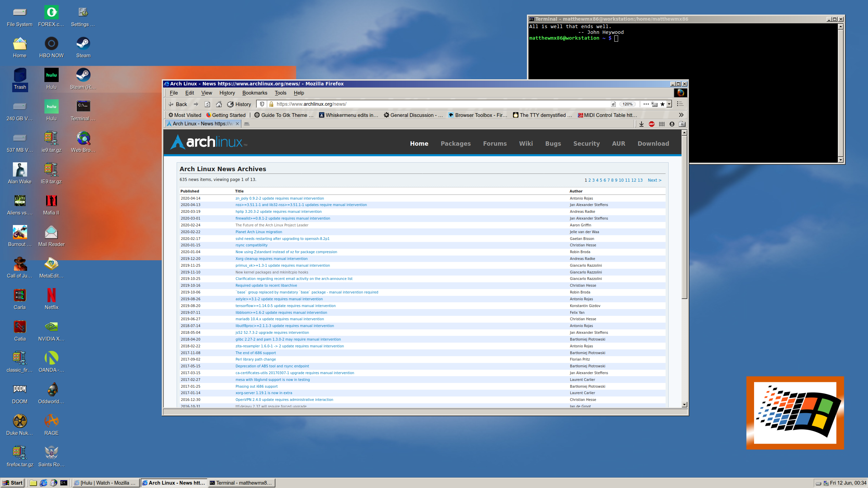Expand the bookmark star dropdown arrow
This screenshot has height=488, width=868.
coord(669,104)
